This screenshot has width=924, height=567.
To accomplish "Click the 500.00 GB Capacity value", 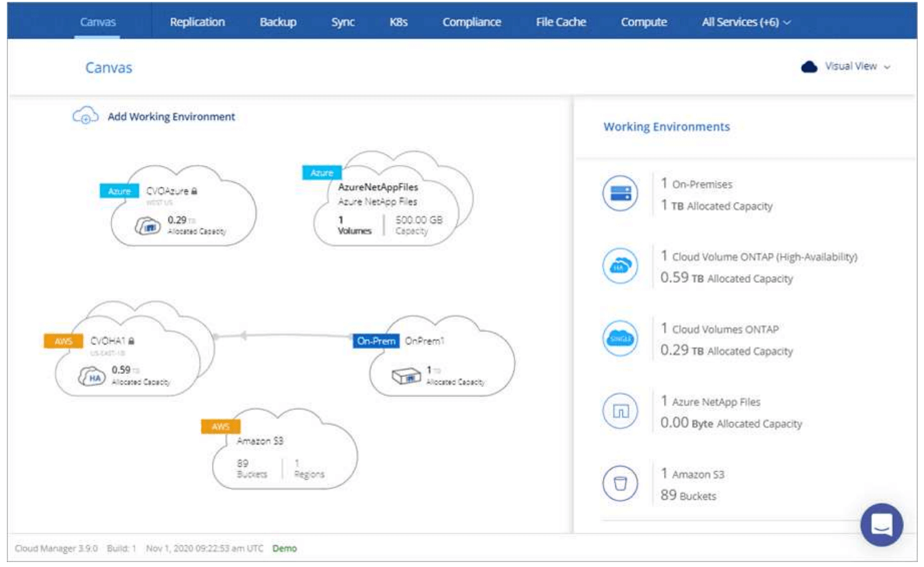I will pyautogui.click(x=419, y=225).
